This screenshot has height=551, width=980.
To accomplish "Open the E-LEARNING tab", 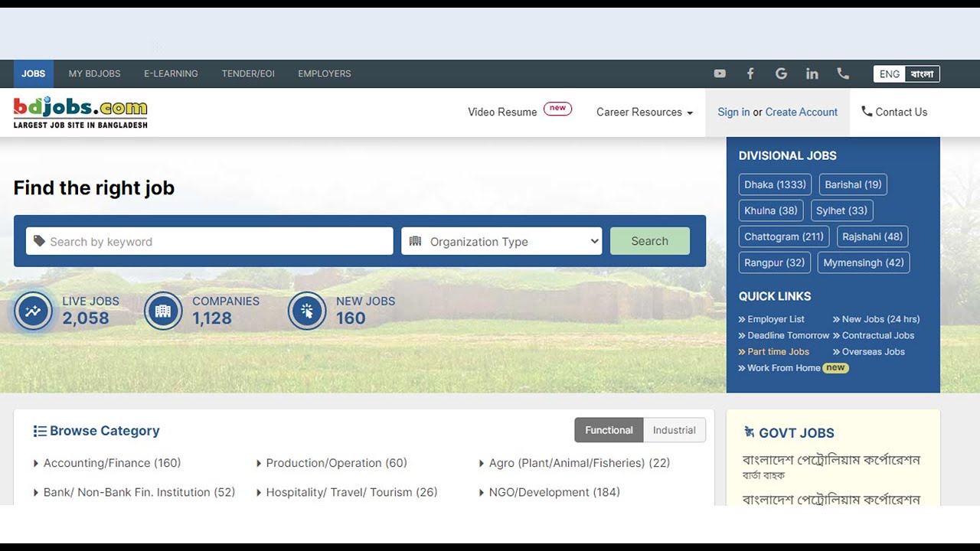I will tap(171, 73).
